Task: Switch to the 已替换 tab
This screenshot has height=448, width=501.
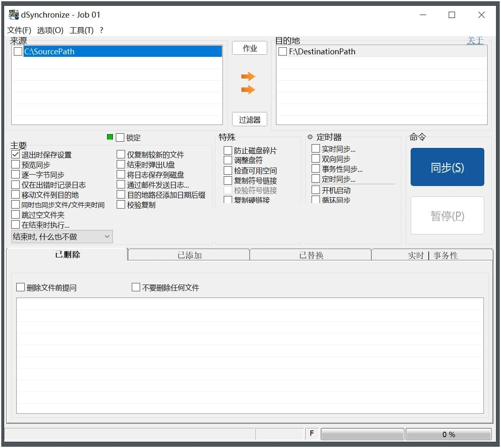Action: pyautogui.click(x=311, y=255)
